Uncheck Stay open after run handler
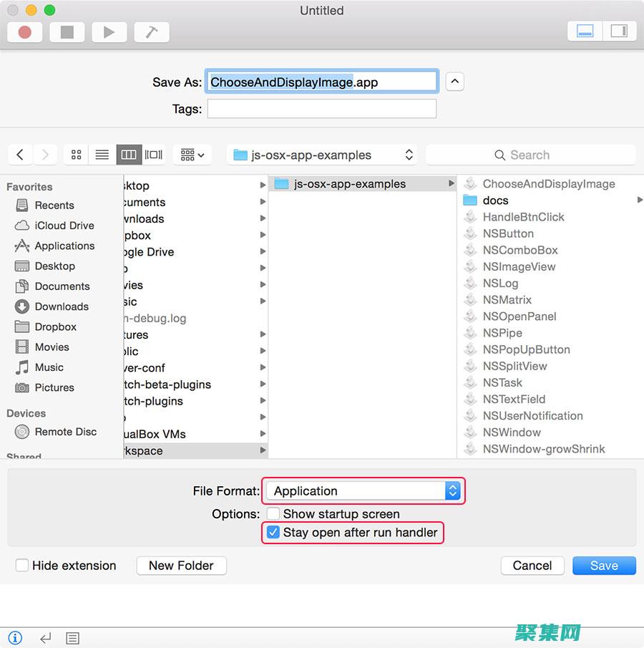 [273, 532]
